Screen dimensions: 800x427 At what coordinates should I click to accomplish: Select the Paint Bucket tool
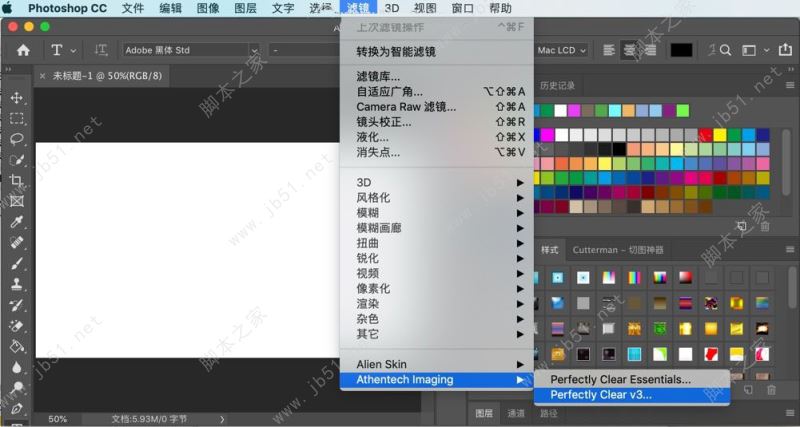(x=16, y=346)
